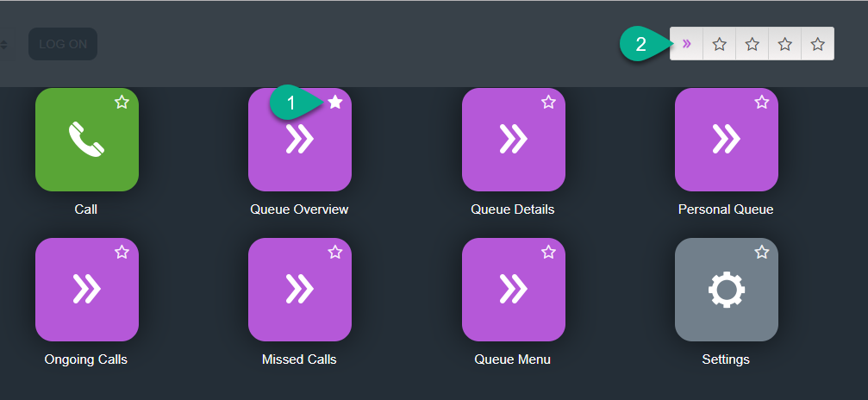Click the purple Queue Overview shortcut in favorites bar
This screenshot has height=400, width=868.
(686, 44)
